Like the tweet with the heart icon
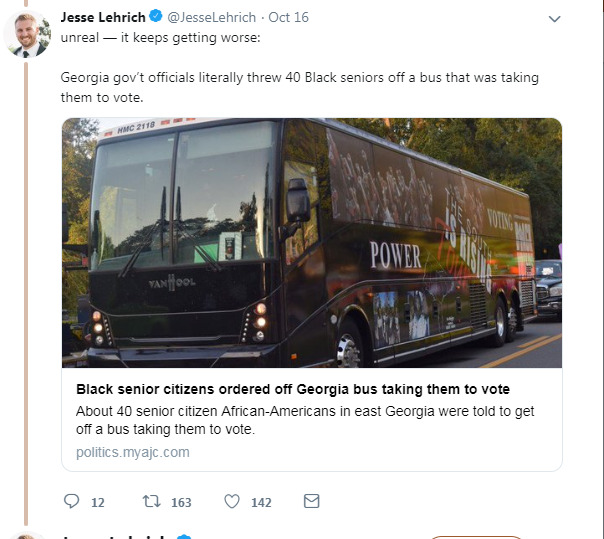Image resolution: width=604 pixels, height=539 pixels. (x=232, y=501)
